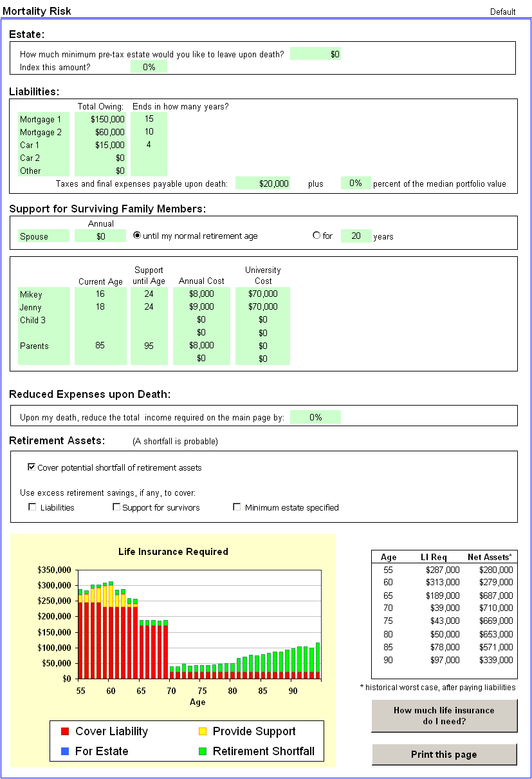
Task: Click Mikey's university cost field
Action: [262, 294]
